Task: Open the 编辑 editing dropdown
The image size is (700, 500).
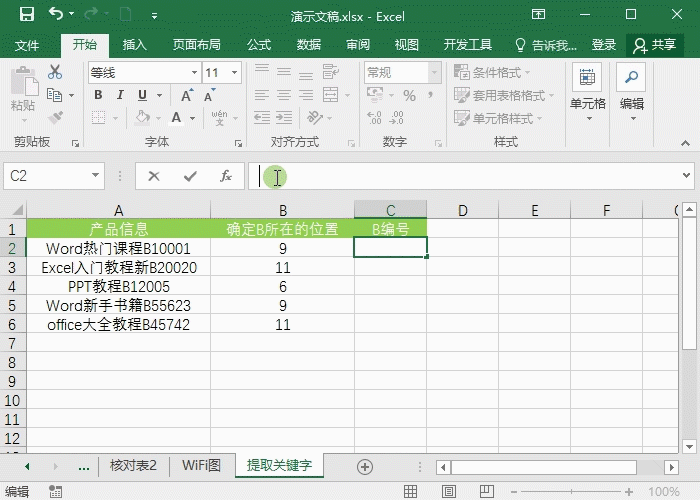Action: [x=631, y=93]
